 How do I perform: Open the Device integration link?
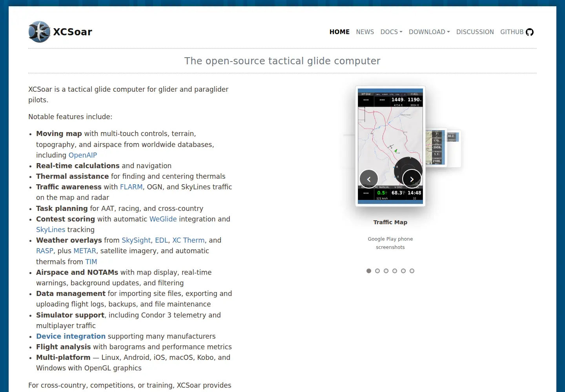(x=71, y=336)
